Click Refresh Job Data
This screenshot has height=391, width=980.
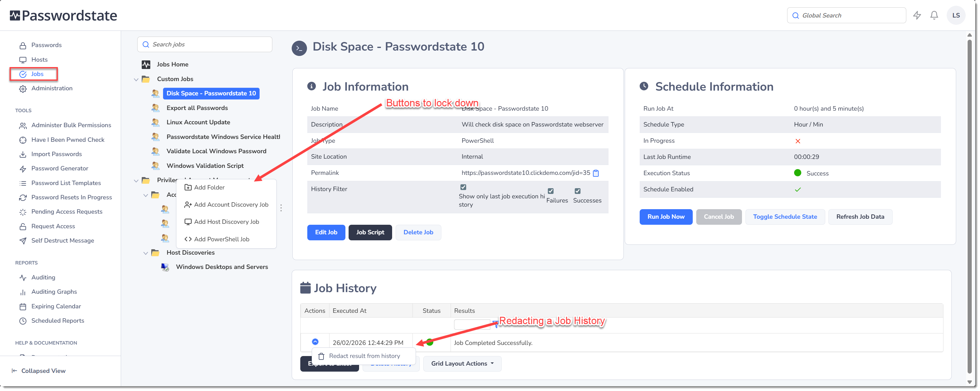point(860,217)
